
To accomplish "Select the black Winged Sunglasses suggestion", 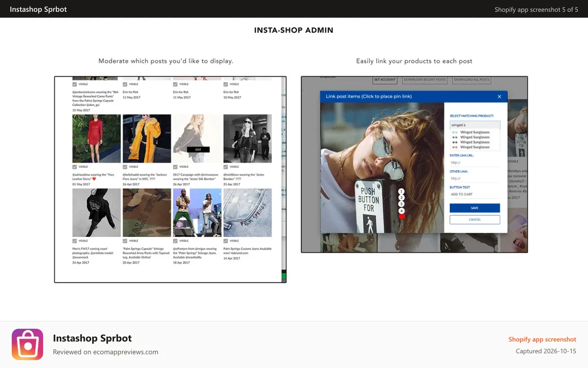I will pyautogui.click(x=475, y=142).
